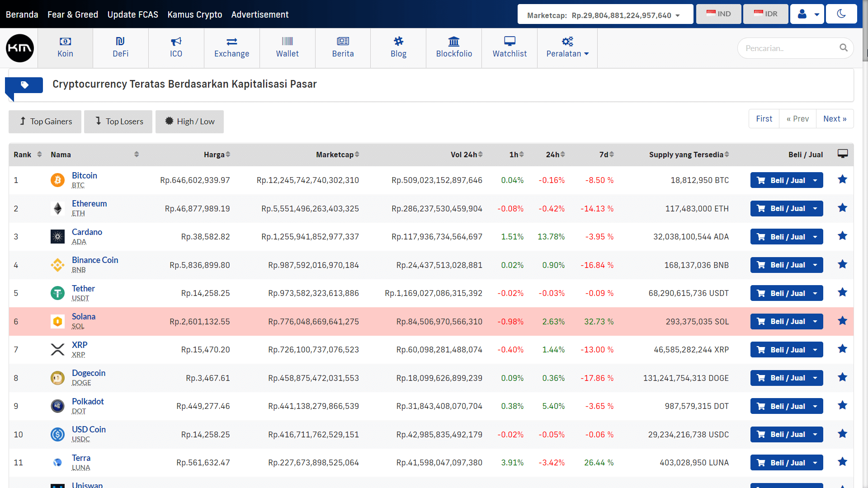Open the ICO tab
This screenshot has width=868, height=488.
[x=176, y=48]
